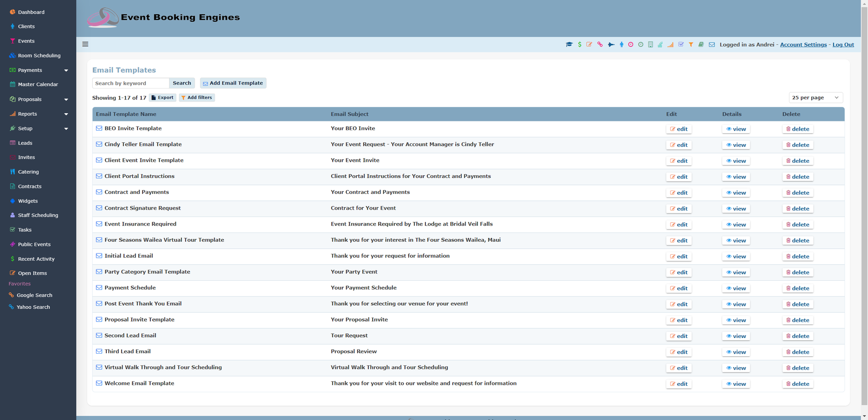Image resolution: width=868 pixels, height=420 pixels.
Task: View Virtual Walk Through and Tour Scheduling
Action: point(736,368)
